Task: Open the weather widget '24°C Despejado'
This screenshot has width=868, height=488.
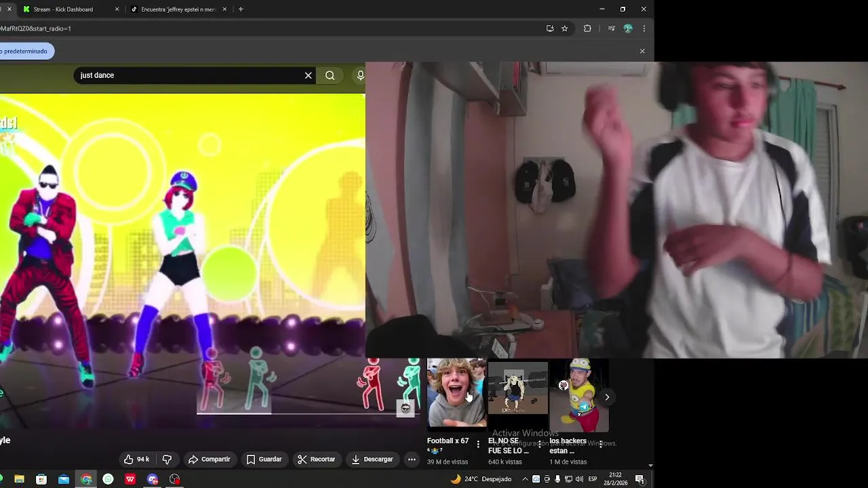Action: point(481,479)
